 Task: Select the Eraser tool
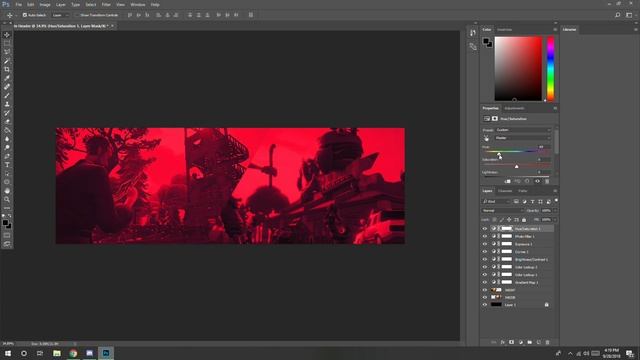click(x=7, y=121)
